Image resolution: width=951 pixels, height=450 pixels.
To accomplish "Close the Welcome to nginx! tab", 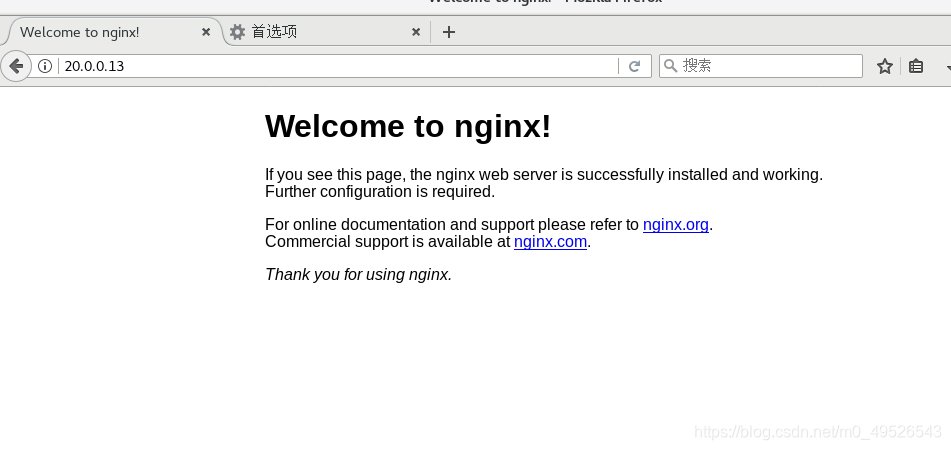I will pyautogui.click(x=206, y=32).
